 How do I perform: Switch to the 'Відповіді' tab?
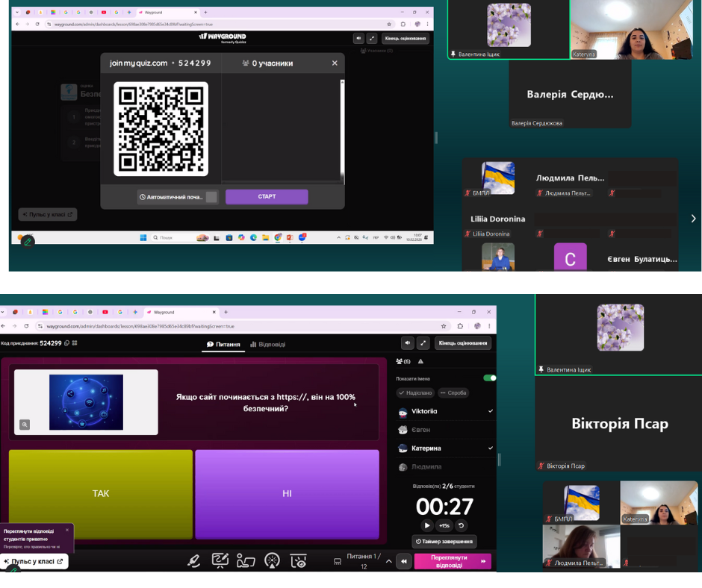(267, 344)
